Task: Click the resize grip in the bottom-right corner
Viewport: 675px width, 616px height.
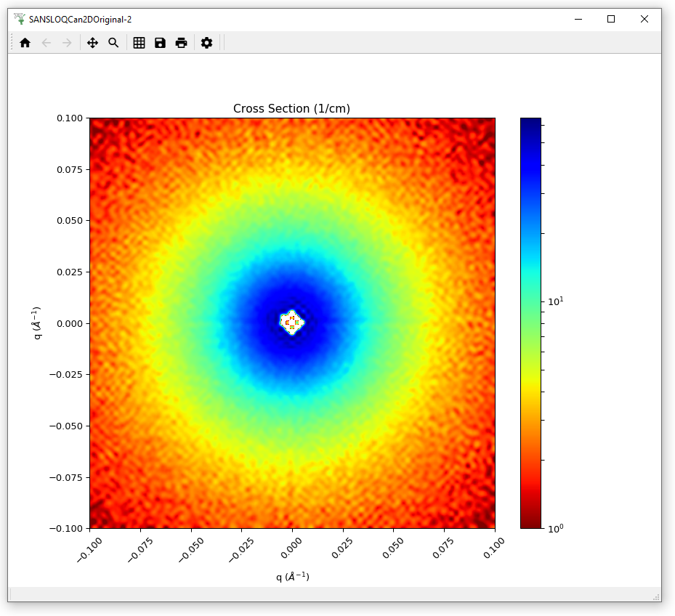Action: 656,596
